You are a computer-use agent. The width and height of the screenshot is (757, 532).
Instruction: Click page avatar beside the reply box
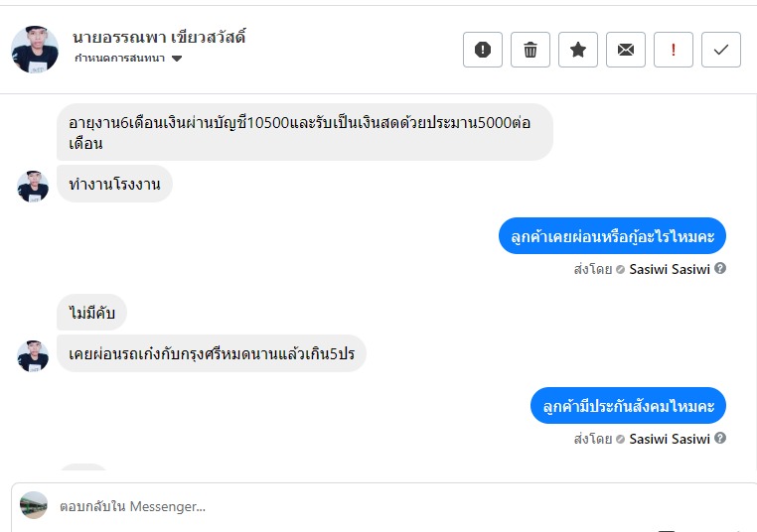click(34, 505)
